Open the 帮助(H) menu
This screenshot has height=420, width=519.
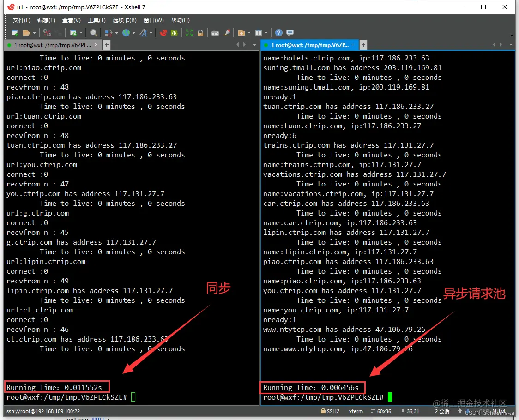click(x=180, y=20)
